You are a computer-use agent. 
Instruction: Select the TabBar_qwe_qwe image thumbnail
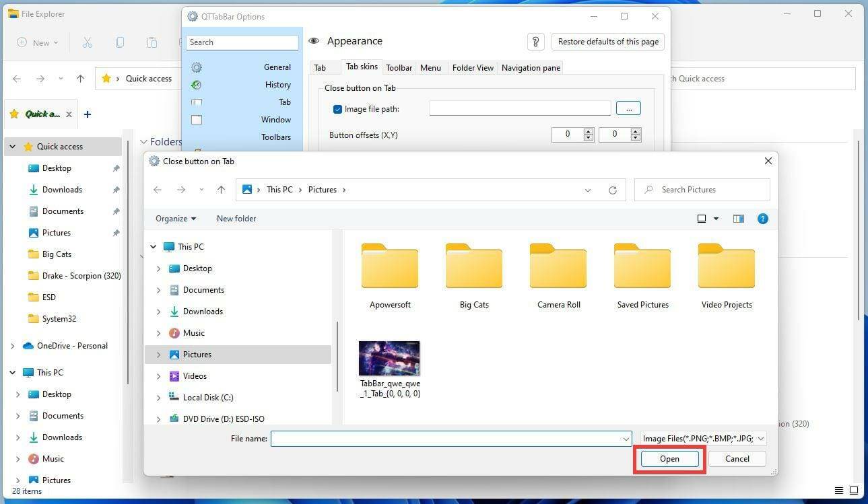(389, 357)
